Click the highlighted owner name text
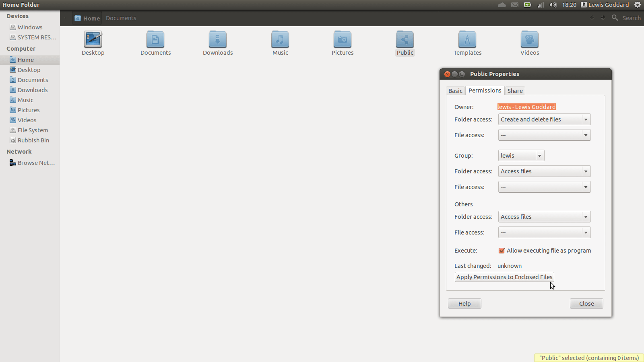644x362 pixels. (x=526, y=107)
